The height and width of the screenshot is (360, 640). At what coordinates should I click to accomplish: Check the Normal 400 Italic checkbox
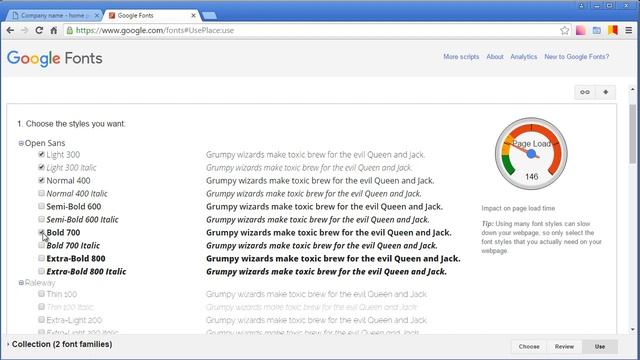41,193
